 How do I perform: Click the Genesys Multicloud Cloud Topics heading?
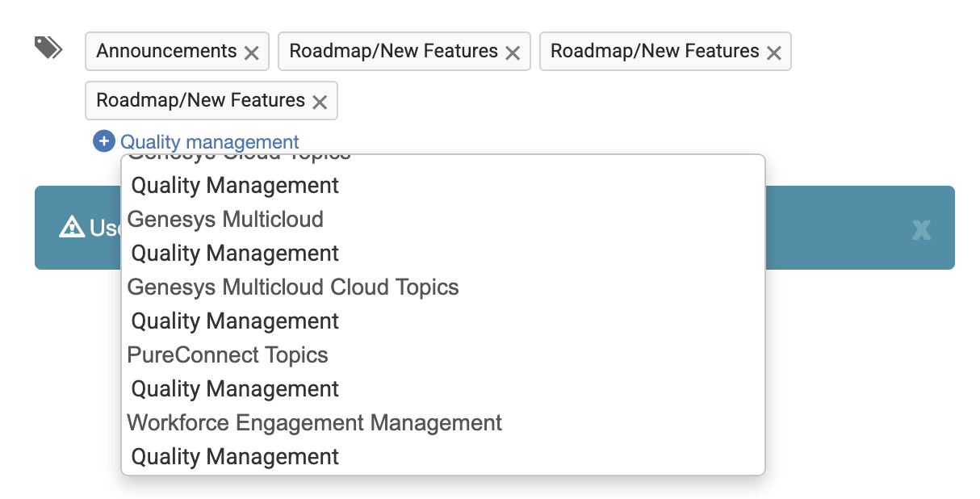(293, 287)
